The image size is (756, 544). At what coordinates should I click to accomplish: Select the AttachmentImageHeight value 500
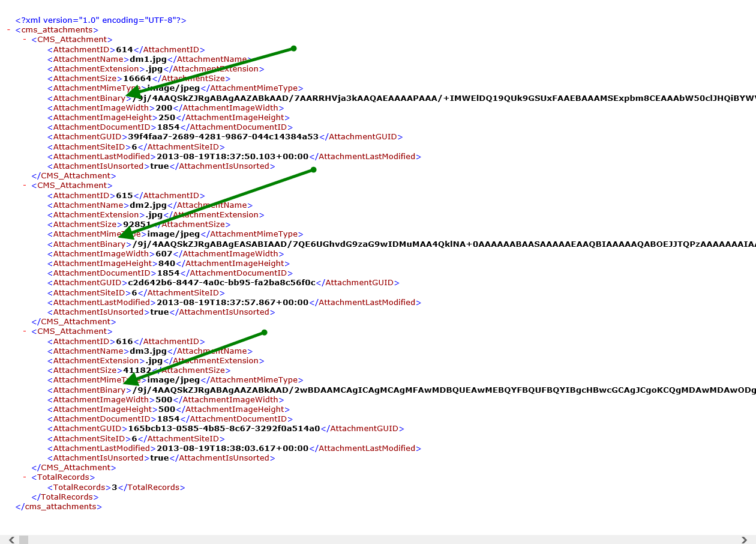click(x=167, y=409)
